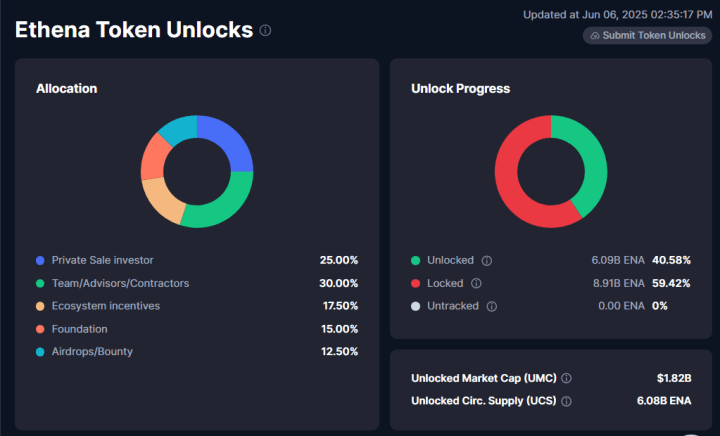Select the Foundation legend entry

[79, 329]
